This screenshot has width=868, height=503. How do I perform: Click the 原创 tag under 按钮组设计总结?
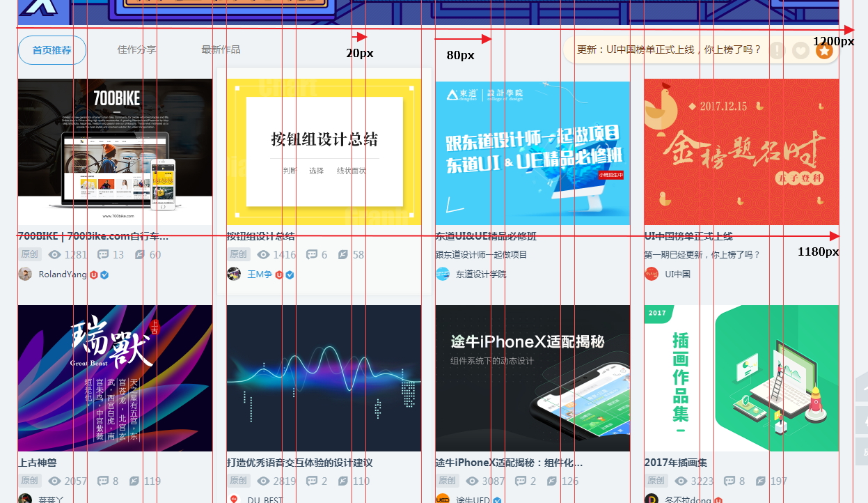coord(239,254)
